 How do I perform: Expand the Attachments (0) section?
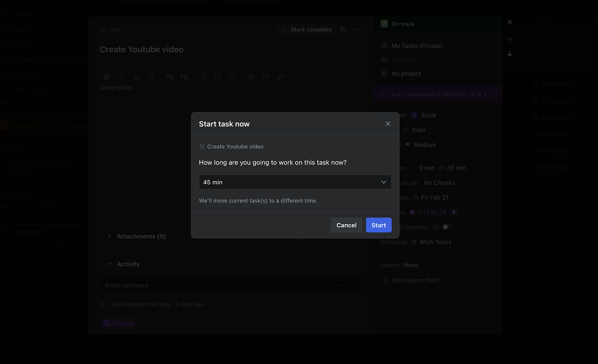[x=110, y=236]
